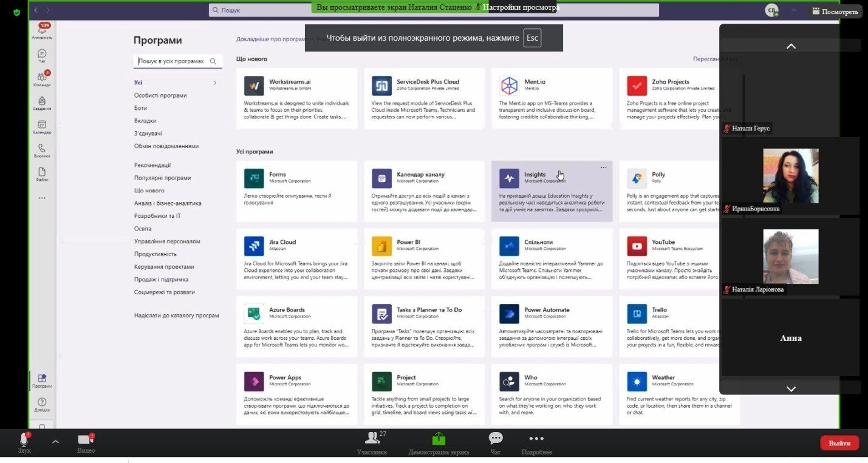
Task: Select the Обмін повідомленнями category
Action: click(166, 146)
